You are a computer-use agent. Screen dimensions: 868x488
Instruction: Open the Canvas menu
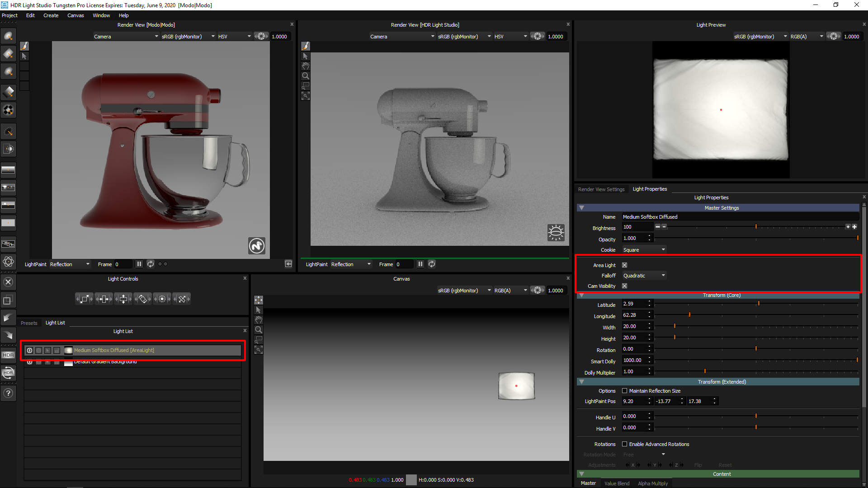75,15
